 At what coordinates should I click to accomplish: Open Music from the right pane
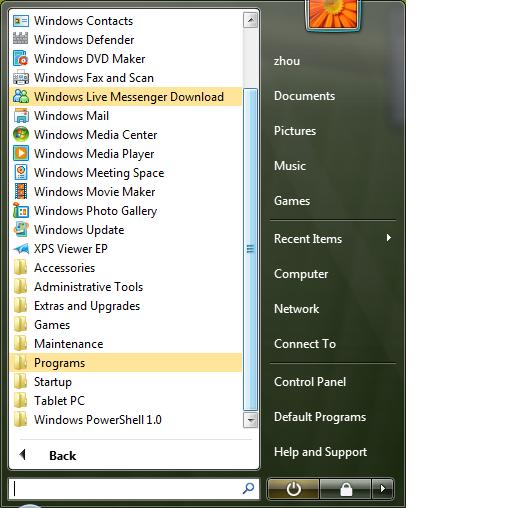coord(290,166)
